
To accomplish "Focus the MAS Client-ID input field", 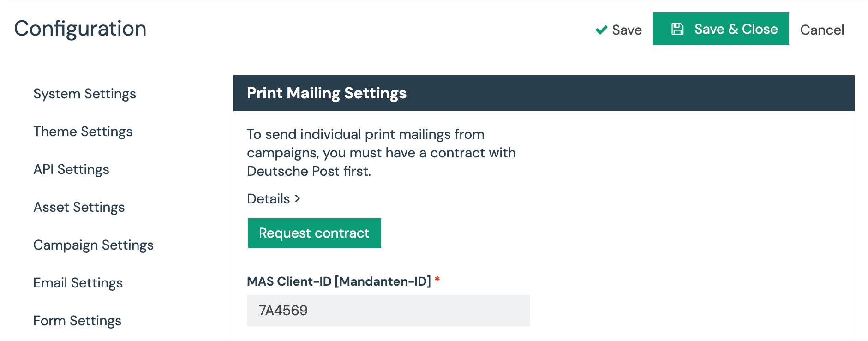I will 388,311.
